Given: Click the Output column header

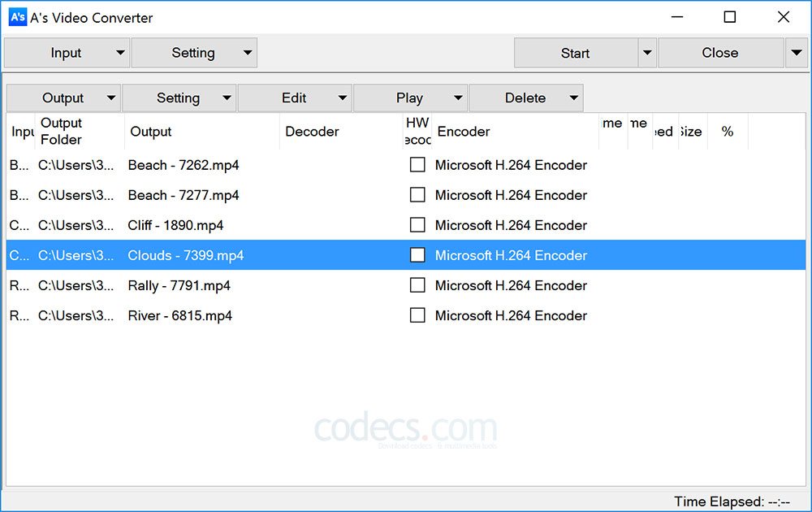Looking at the screenshot, I should pyautogui.click(x=202, y=131).
